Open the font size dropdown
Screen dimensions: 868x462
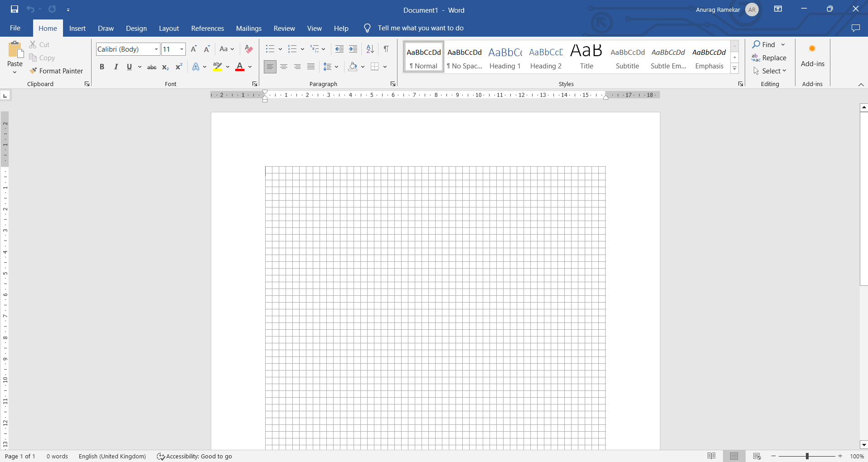coord(182,49)
